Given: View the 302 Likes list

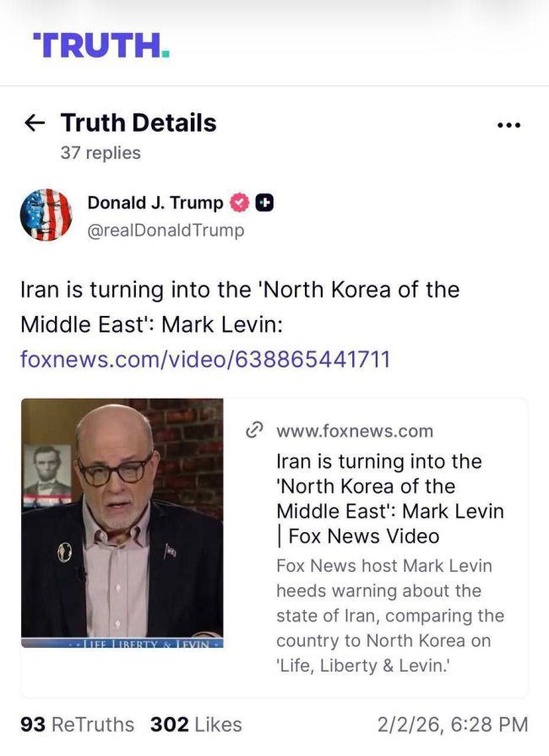Looking at the screenshot, I should (196, 724).
